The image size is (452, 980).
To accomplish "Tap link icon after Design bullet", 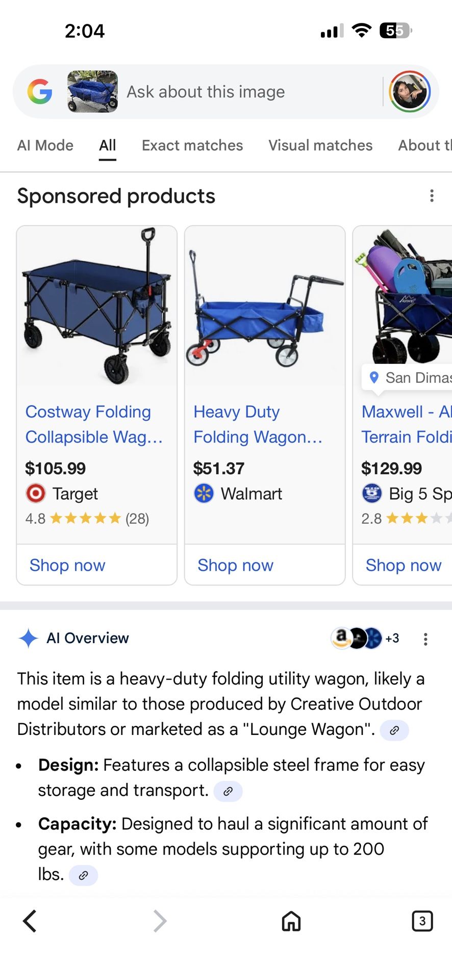I will click(x=228, y=791).
